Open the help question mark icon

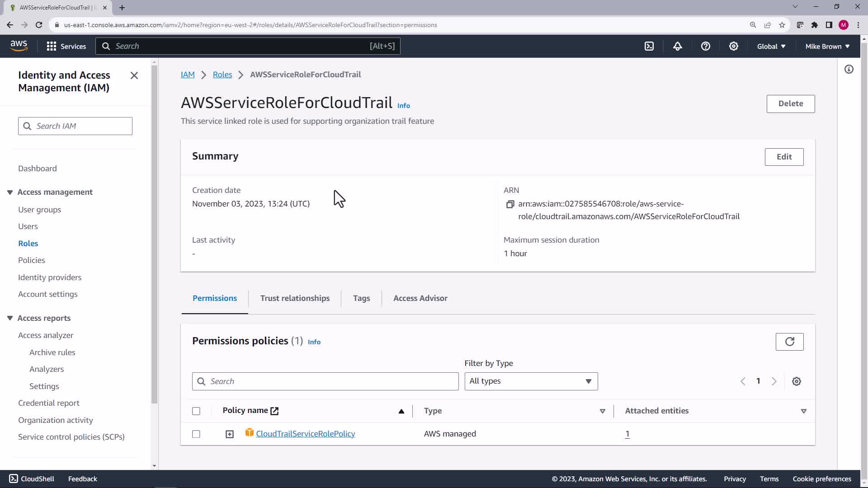click(x=705, y=46)
